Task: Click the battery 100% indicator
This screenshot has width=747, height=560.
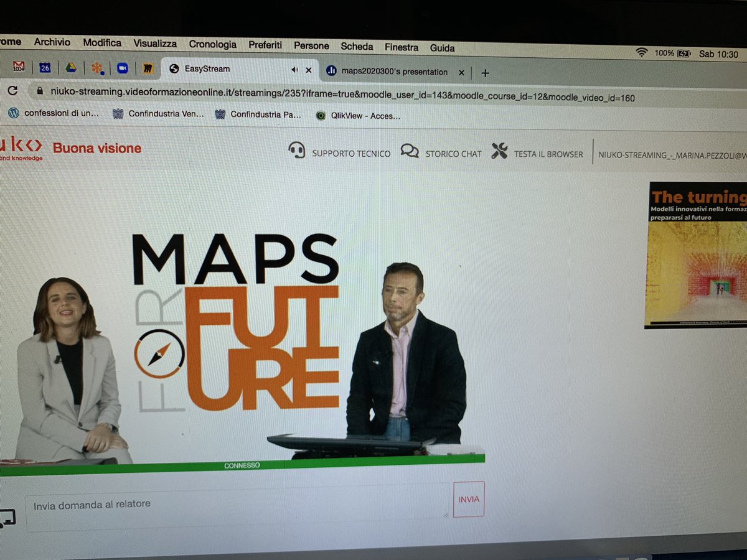Action: point(673,54)
